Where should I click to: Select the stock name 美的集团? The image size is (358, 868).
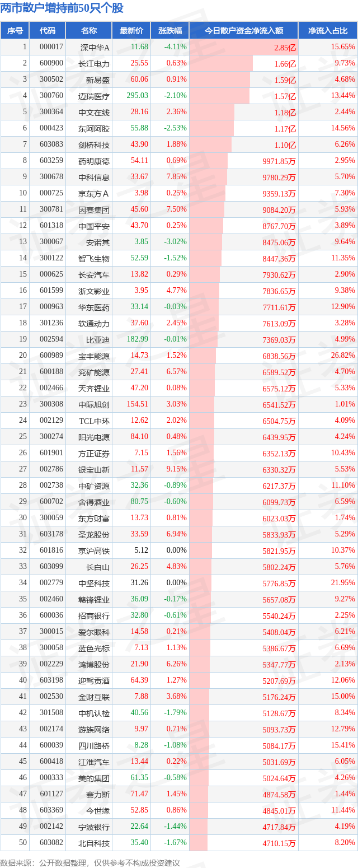click(x=95, y=778)
